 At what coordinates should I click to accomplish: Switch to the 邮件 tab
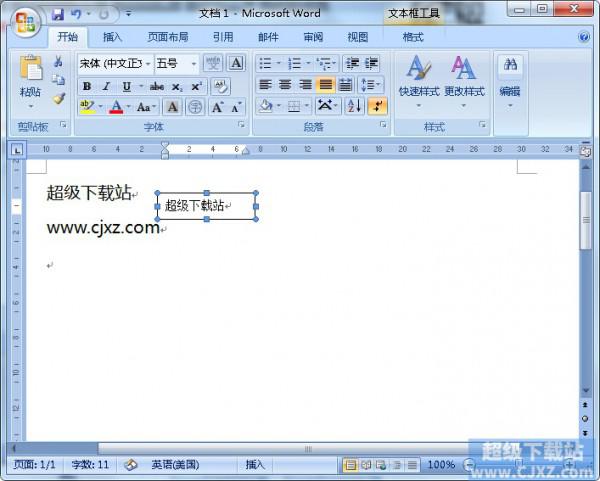tap(268, 37)
